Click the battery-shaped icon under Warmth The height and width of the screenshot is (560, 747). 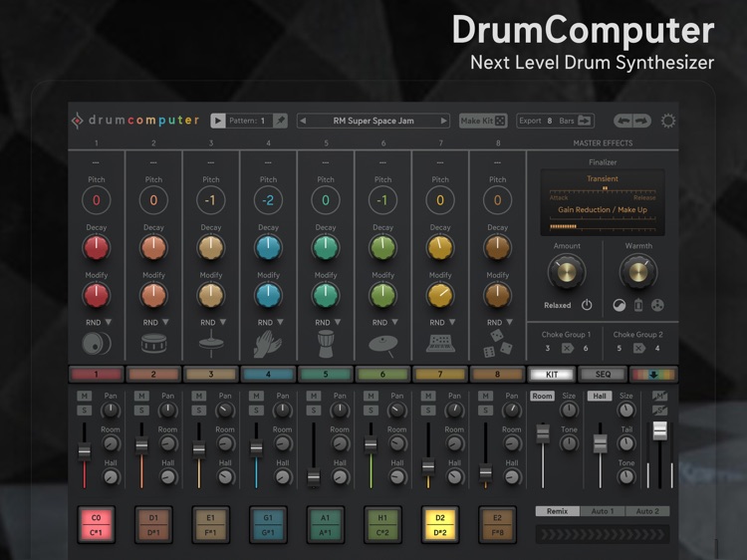(x=638, y=305)
